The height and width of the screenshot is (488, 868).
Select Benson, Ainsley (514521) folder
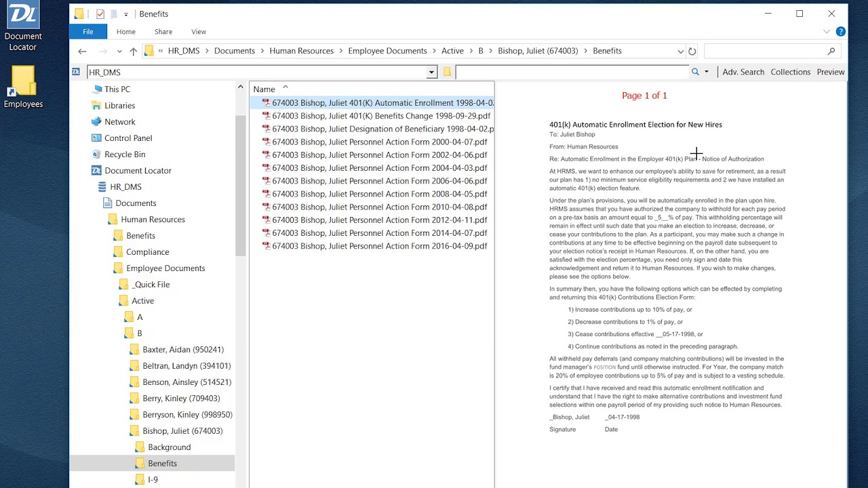(186, 382)
